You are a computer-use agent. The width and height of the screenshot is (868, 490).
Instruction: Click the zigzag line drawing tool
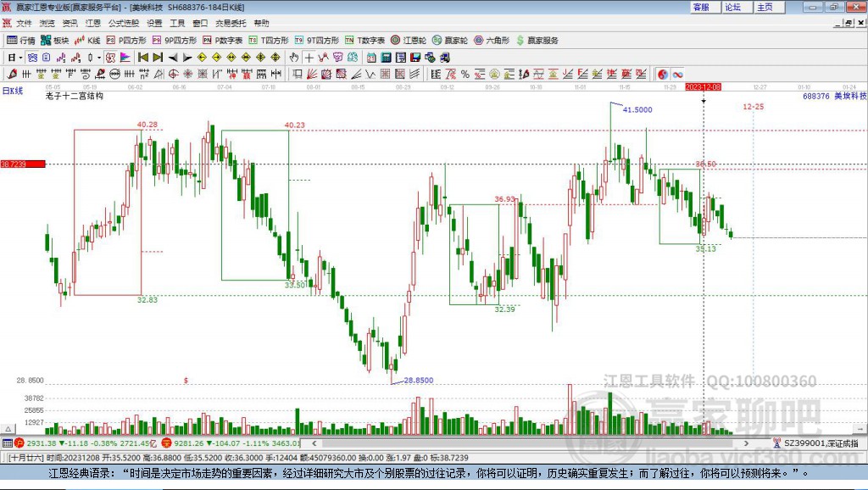tap(370, 74)
